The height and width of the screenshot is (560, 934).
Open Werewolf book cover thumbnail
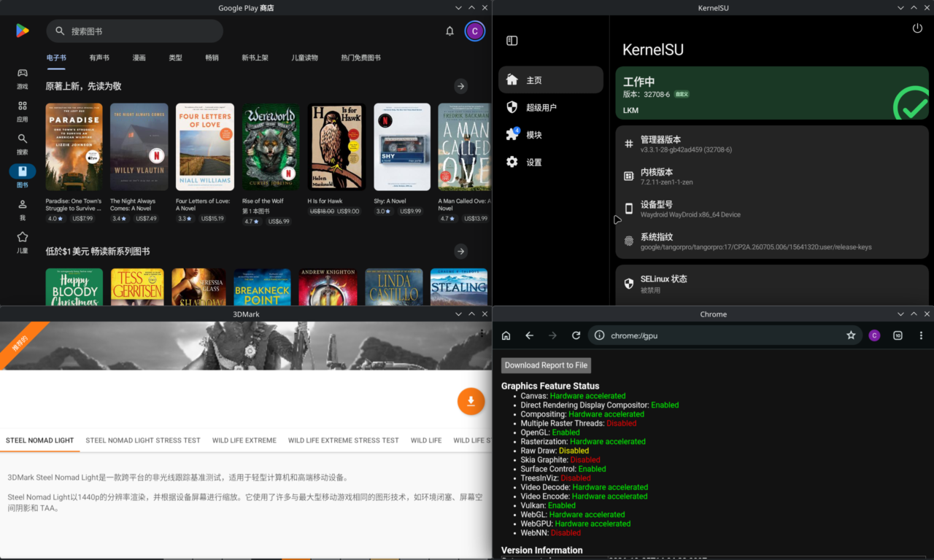[271, 147]
